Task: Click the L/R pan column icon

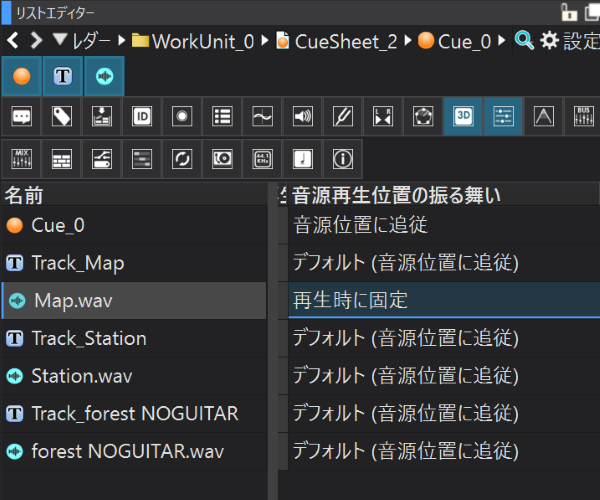Action: coord(383,116)
